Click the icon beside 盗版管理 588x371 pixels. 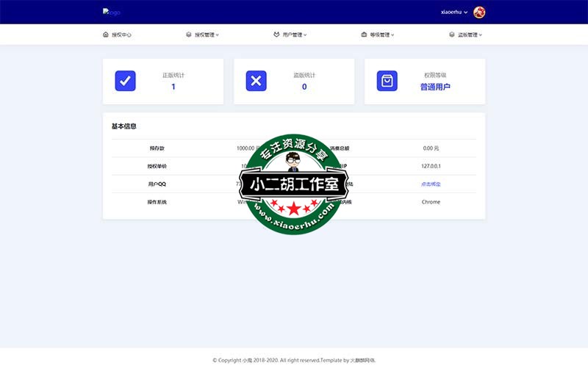point(452,35)
